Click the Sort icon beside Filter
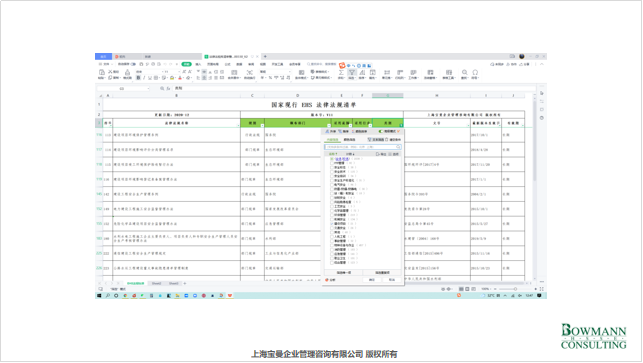The height and width of the screenshot is (363, 643). pyautogui.click(x=362, y=72)
